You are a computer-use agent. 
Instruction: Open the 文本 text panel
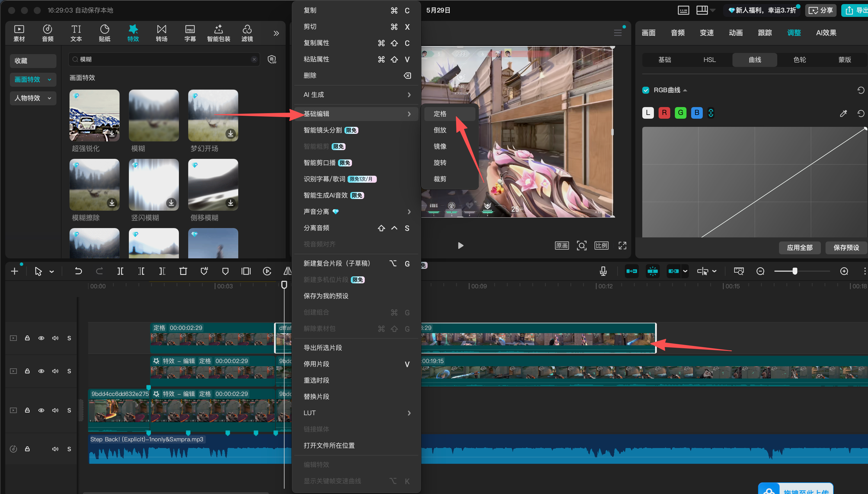point(76,33)
